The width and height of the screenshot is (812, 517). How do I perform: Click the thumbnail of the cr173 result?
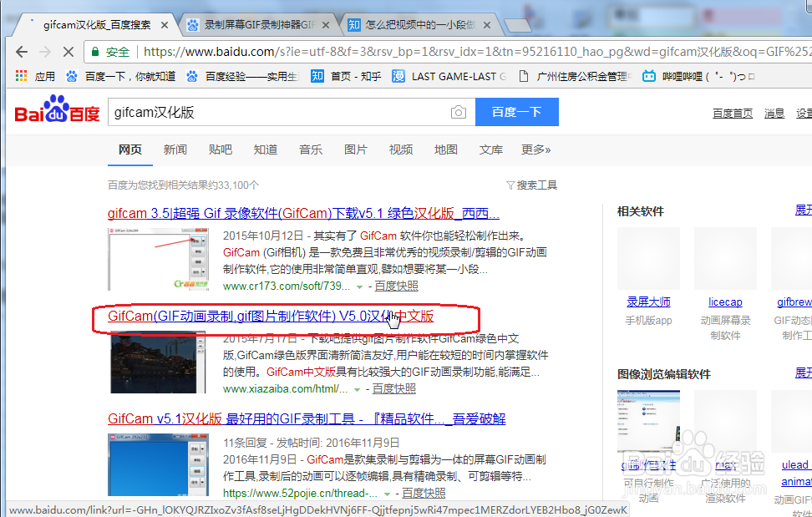pyautogui.click(x=159, y=259)
